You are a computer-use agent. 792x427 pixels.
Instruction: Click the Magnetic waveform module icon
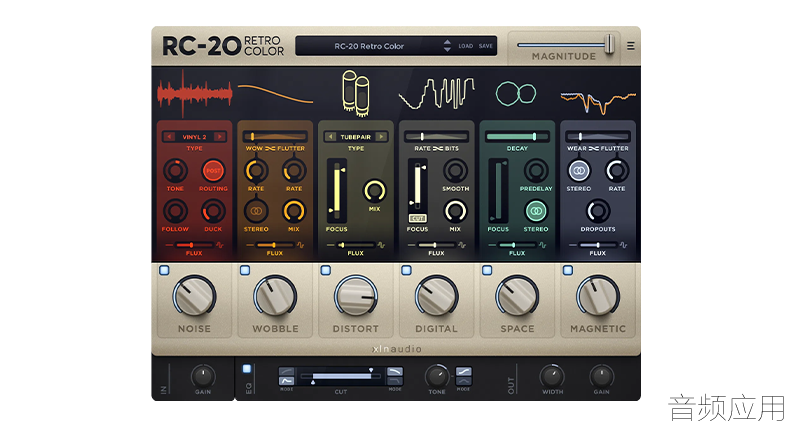click(598, 102)
